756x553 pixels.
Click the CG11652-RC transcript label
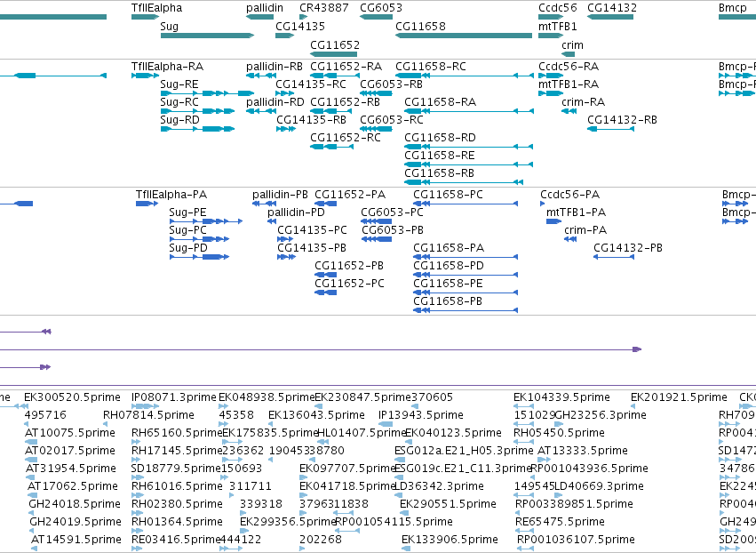pos(346,138)
